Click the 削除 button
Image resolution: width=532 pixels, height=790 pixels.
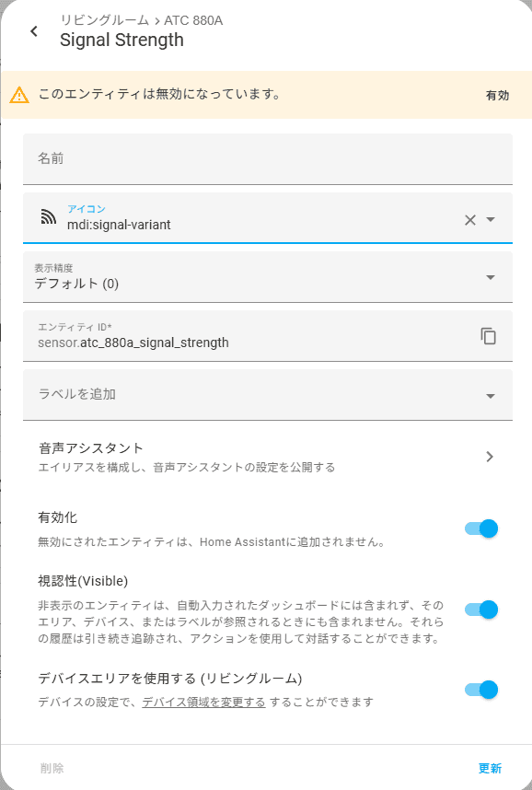click(x=52, y=768)
